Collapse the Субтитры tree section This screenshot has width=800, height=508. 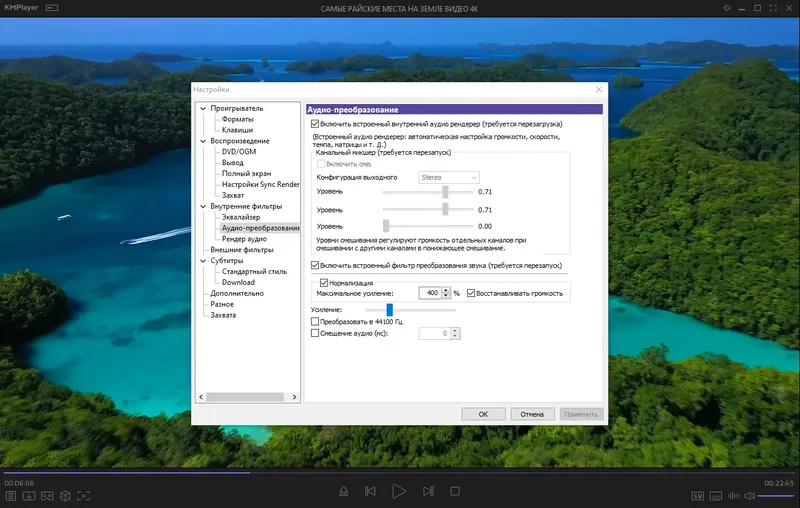pyautogui.click(x=203, y=261)
